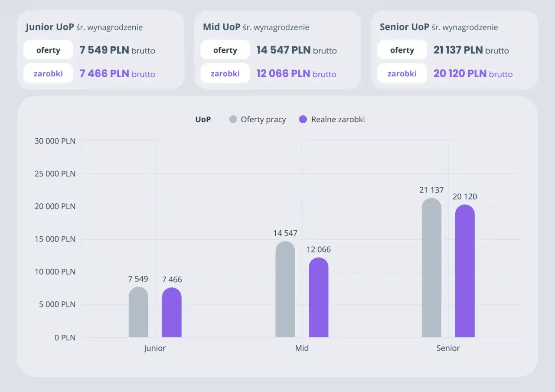Viewport: 555px width, 392px height.
Task: Click the gray Junior bar labeled 7 549
Action: [x=138, y=312]
